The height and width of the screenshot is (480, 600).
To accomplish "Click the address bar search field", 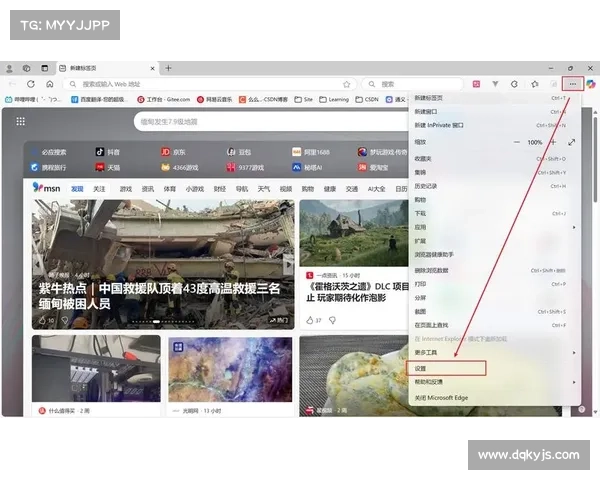I will click(210, 84).
